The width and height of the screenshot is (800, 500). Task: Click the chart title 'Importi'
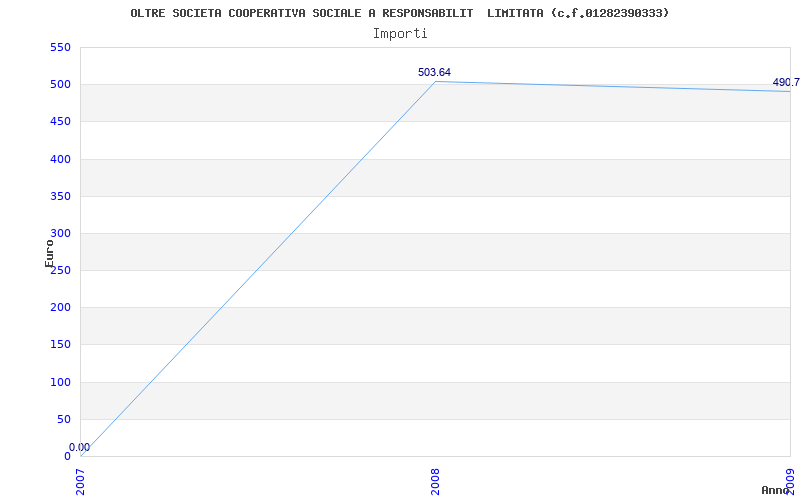coord(400,34)
